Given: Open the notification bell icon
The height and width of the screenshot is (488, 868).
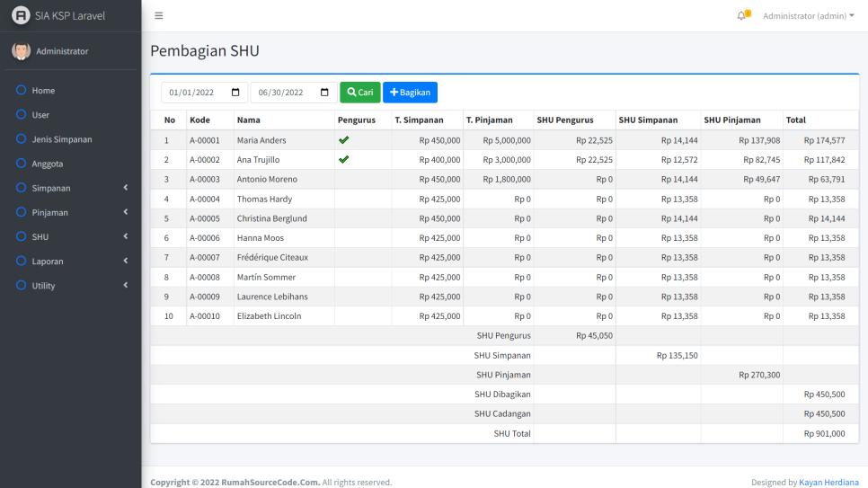Looking at the screenshot, I should click(741, 15).
